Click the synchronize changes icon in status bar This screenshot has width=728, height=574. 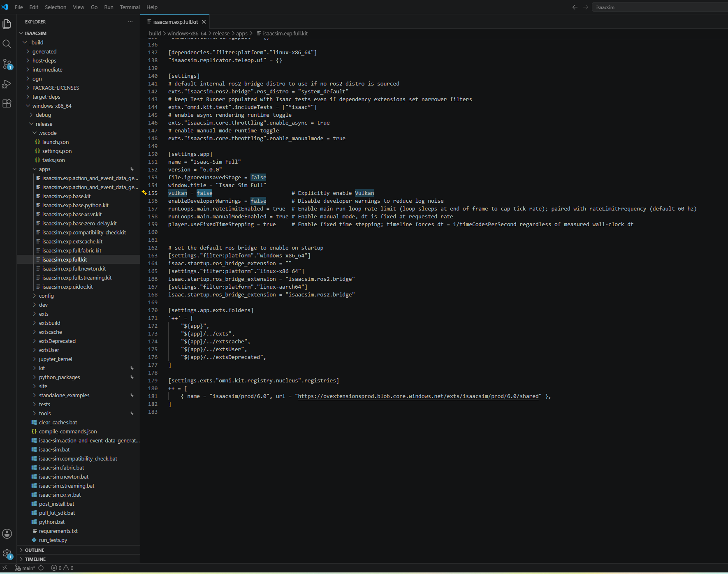pyautogui.click(x=41, y=568)
